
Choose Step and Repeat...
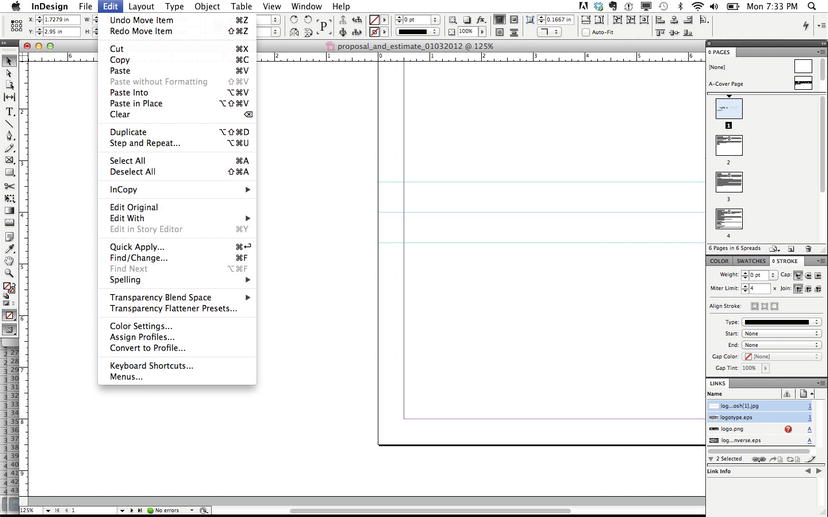pos(177,143)
